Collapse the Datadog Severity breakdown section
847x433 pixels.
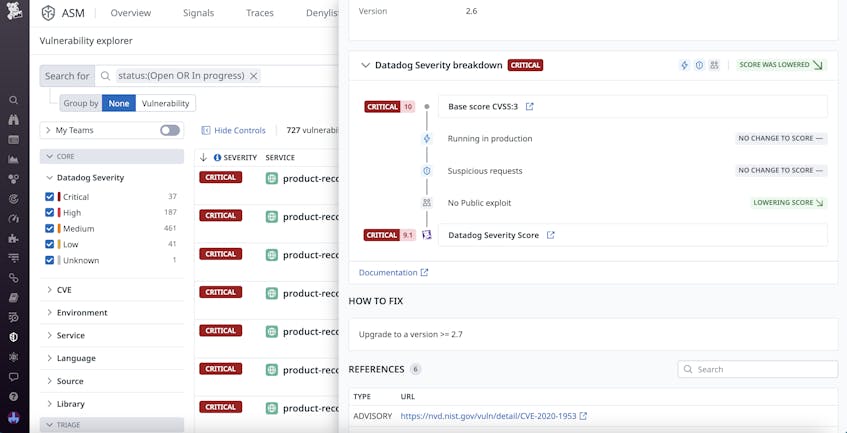click(x=365, y=65)
